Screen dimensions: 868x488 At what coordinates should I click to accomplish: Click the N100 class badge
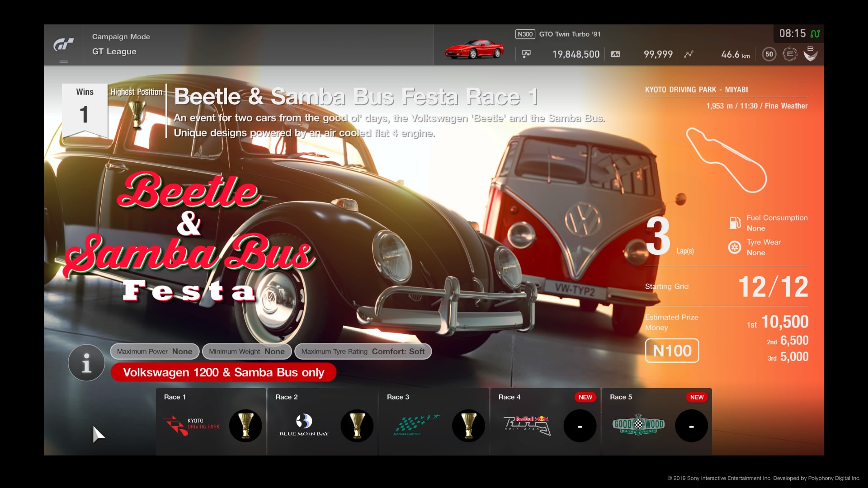[x=672, y=351]
